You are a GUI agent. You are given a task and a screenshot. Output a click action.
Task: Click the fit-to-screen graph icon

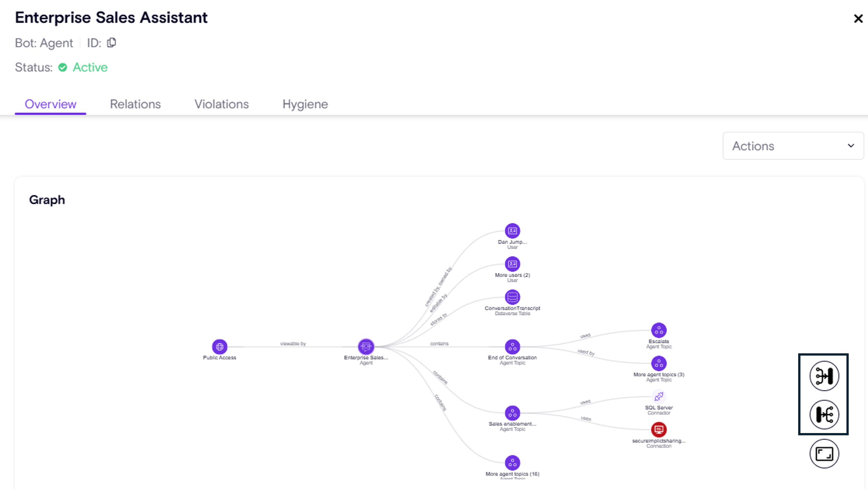point(824,454)
